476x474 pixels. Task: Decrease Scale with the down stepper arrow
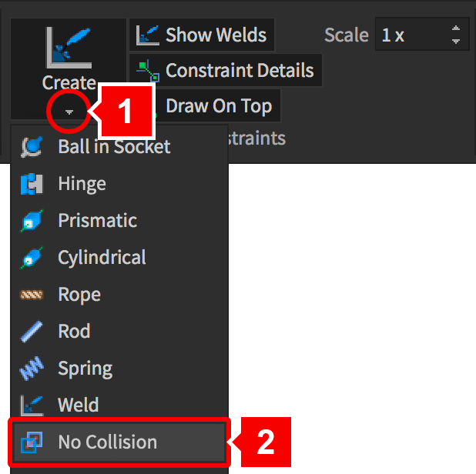(456, 42)
